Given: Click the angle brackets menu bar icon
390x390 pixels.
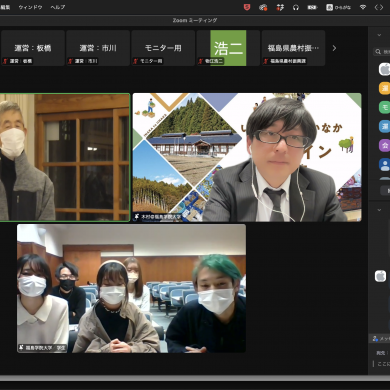Looking at the screenshot, I should click(379, 7).
